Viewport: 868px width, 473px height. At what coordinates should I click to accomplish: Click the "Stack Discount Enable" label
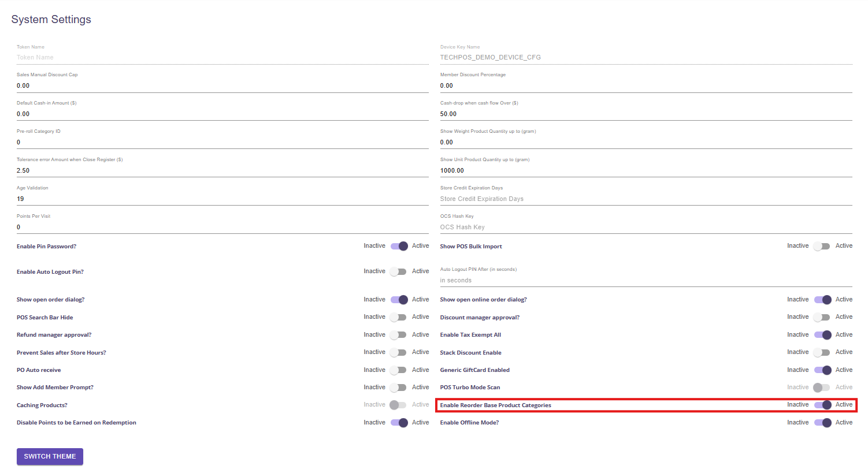point(470,353)
